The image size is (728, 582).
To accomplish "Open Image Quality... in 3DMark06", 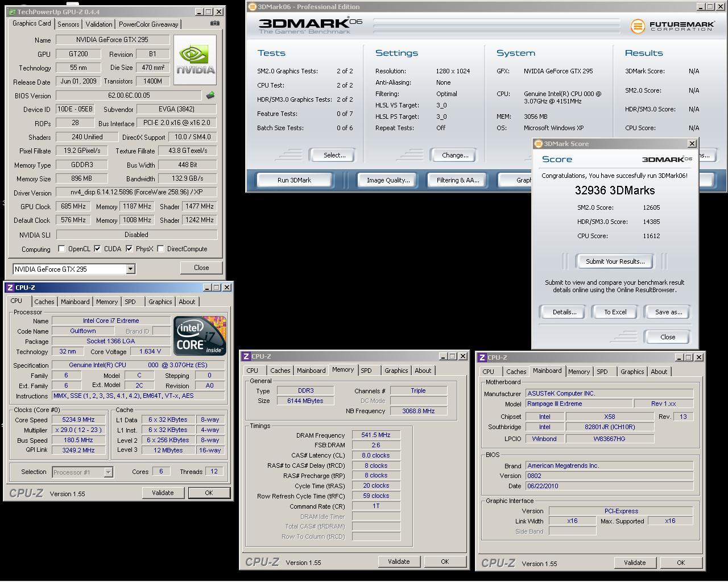I will pos(388,180).
